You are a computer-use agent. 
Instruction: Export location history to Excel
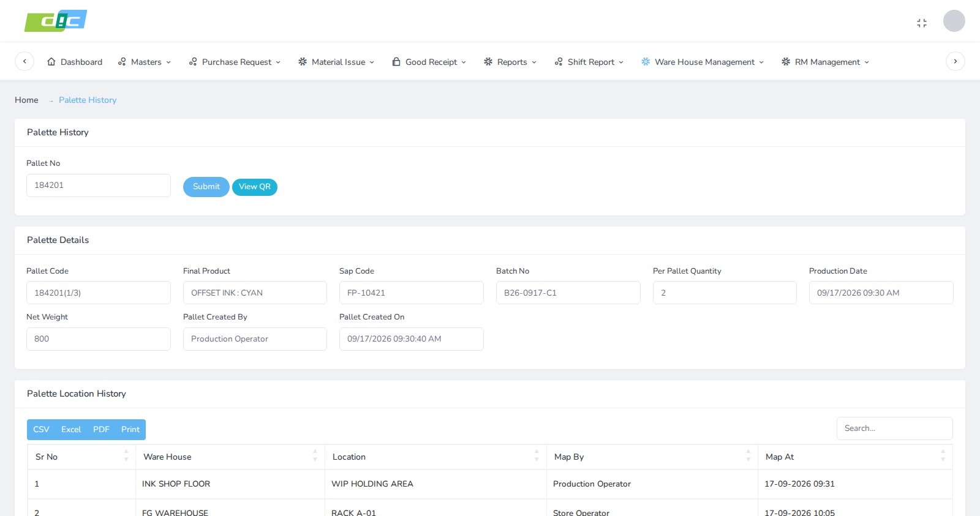[71, 429]
